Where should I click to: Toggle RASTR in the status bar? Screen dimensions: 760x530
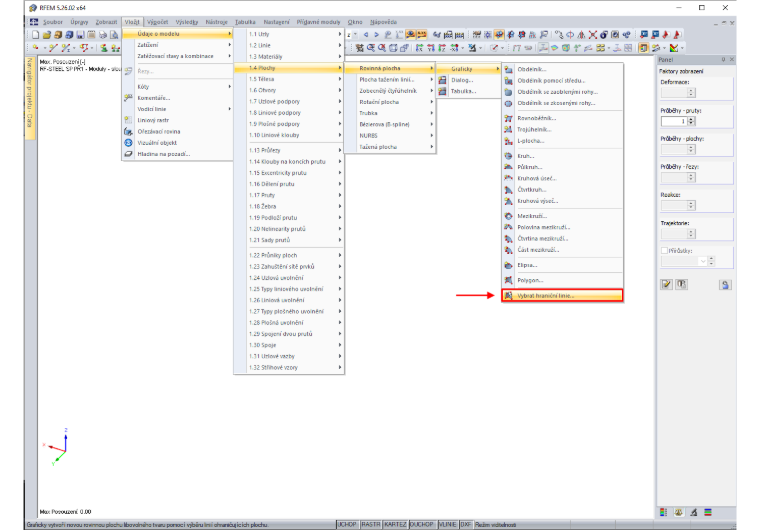(x=371, y=525)
